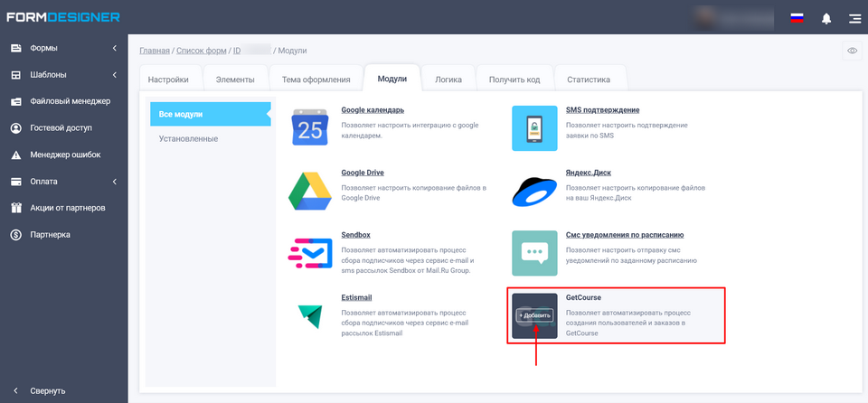Click the FormDesigner logo

(x=63, y=17)
